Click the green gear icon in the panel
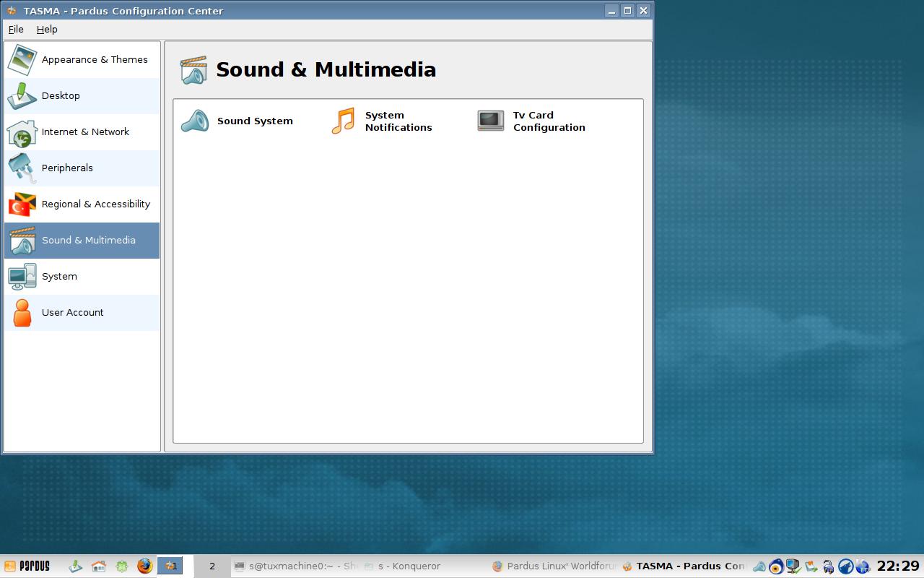 tap(122, 566)
